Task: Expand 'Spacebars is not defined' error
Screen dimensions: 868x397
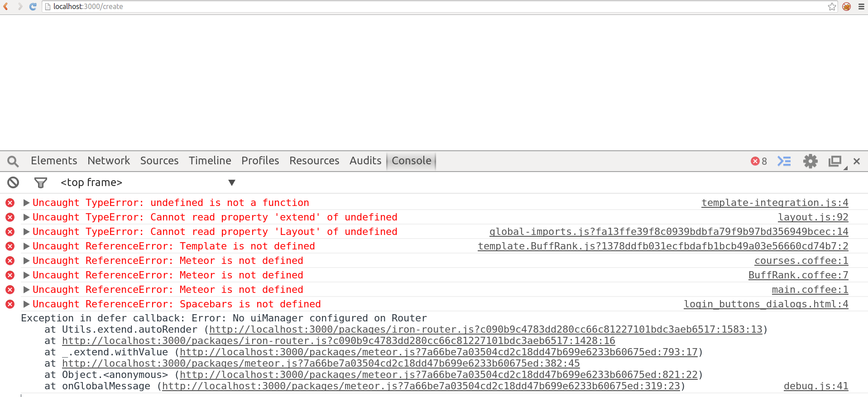Action: [x=26, y=304]
